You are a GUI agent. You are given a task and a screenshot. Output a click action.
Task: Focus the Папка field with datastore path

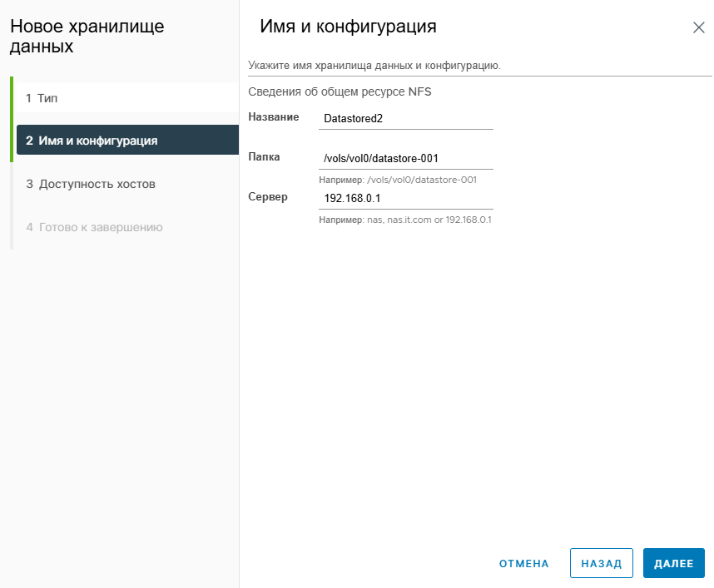tap(406, 158)
